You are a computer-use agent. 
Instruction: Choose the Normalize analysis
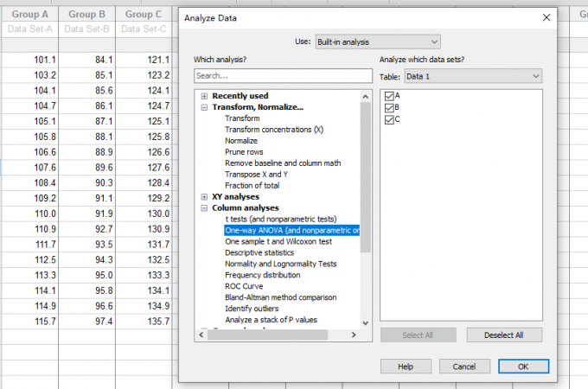click(241, 141)
